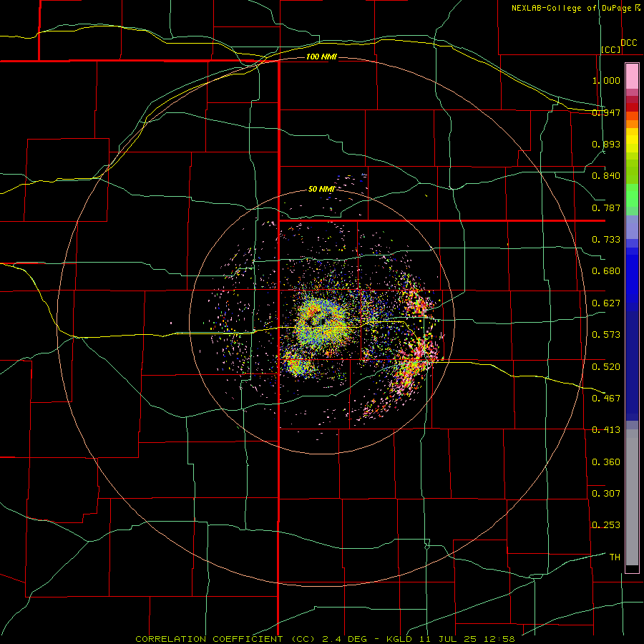Screen dimensions: 644x644
Task: Select the 0.360 legend value
Action: tap(606, 462)
